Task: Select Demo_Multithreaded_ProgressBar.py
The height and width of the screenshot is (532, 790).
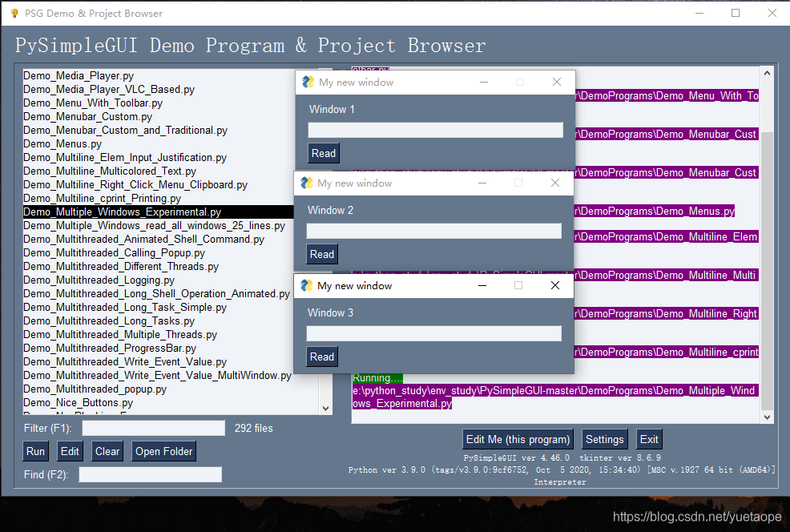Action: 110,348
